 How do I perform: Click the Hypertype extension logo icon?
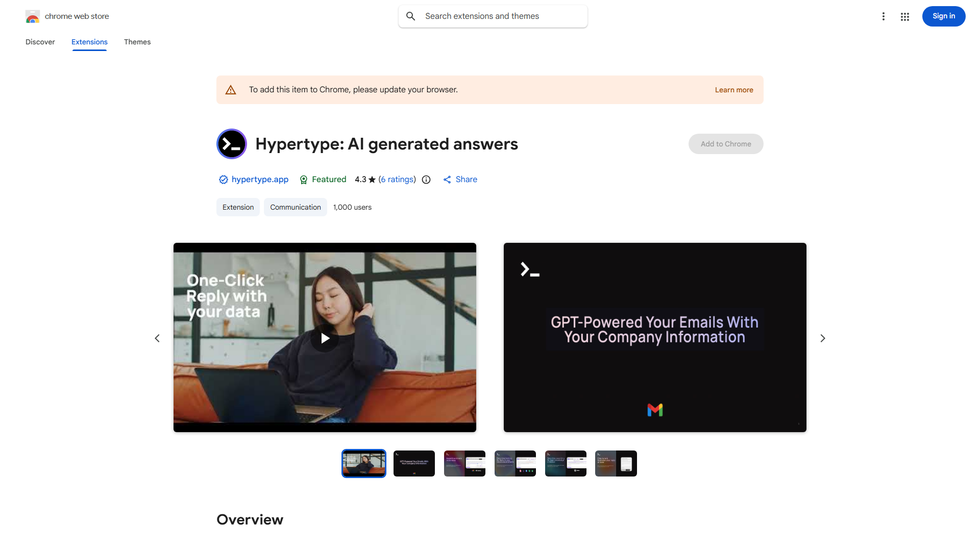(x=232, y=144)
